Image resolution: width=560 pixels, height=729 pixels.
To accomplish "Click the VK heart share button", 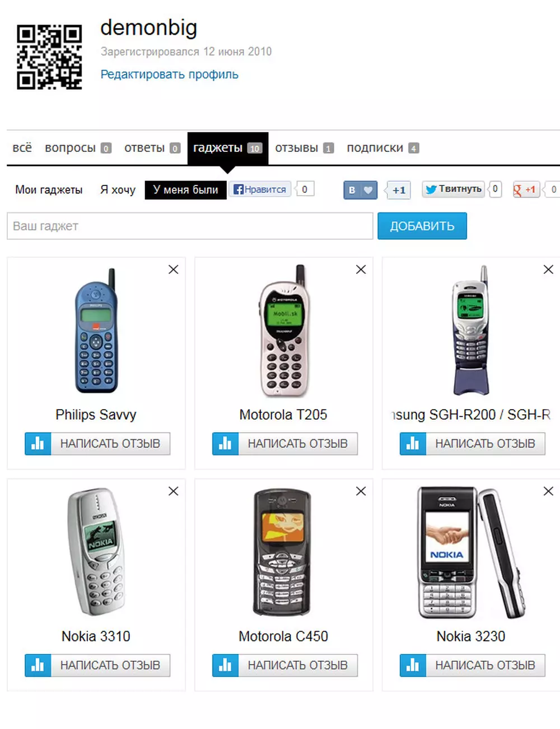I will pos(360,190).
